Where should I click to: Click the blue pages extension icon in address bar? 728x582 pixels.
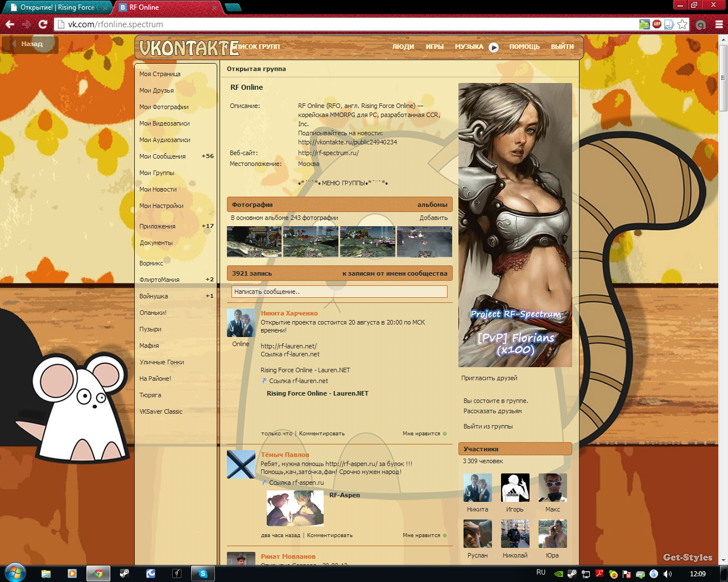tap(669, 24)
